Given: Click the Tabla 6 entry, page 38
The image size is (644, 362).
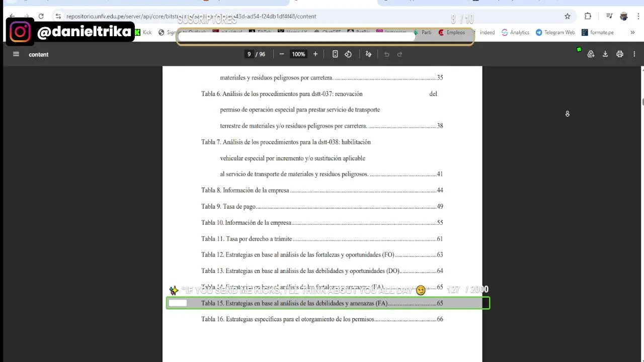Looking at the screenshot, I should click(x=322, y=110).
